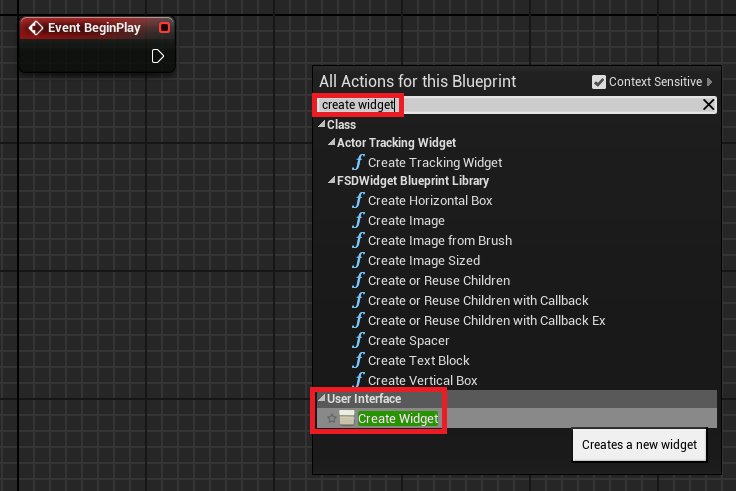The height and width of the screenshot is (491, 736).
Task: Collapse the Class category
Action: (x=322, y=124)
